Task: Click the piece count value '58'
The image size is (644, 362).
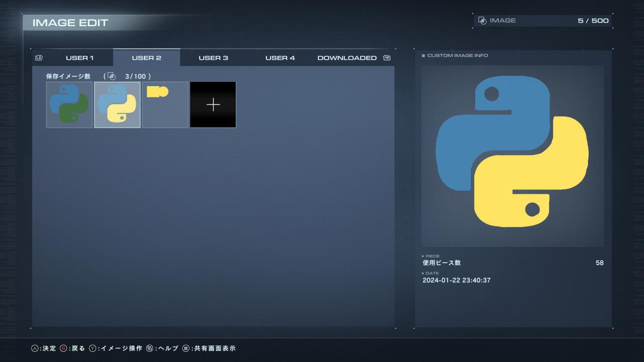Action: pyautogui.click(x=600, y=263)
